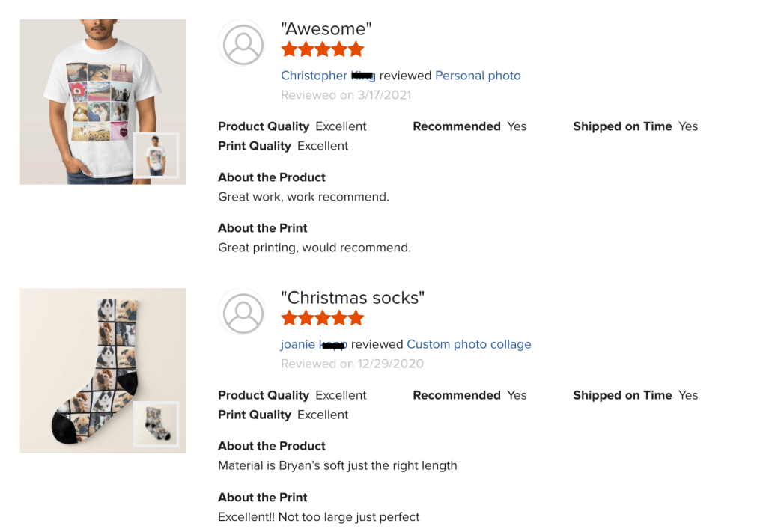
Task: Click Christopher's profile avatar icon
Action: 243,44
